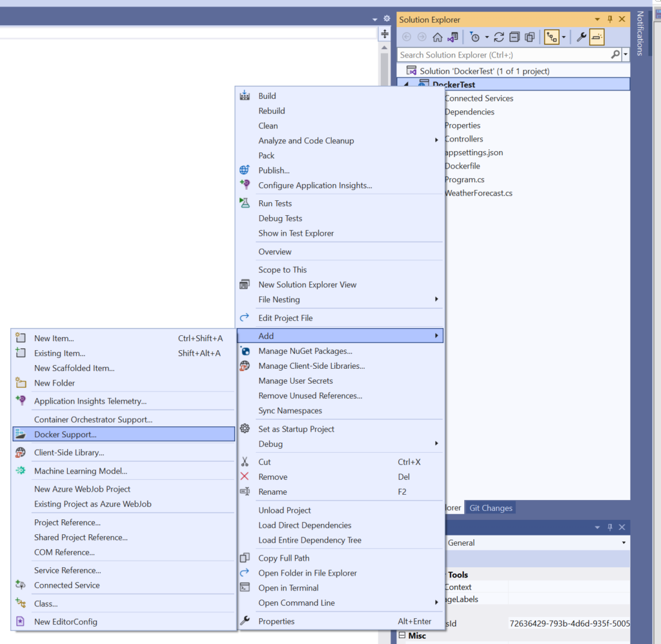
Task: Click the New Folder icon
Action: tap(20, 382)
